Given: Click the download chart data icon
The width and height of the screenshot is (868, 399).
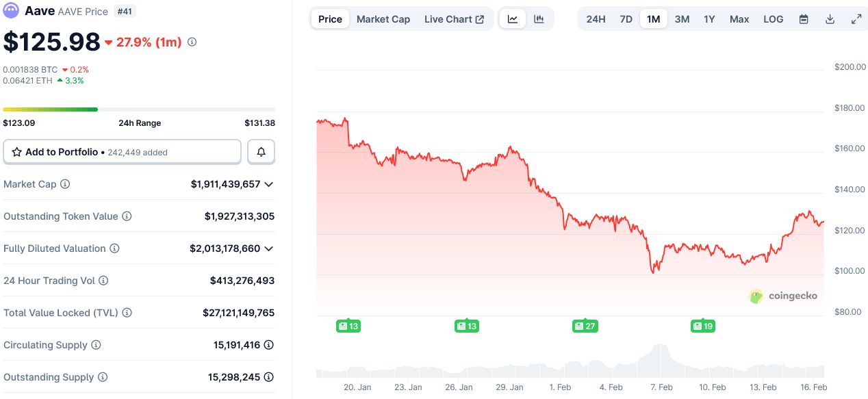Looking at the screenshot, I should (x=830, y=19).
